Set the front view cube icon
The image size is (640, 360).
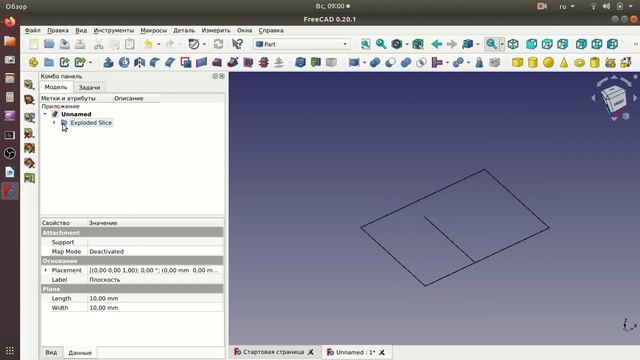coord(531,44)
